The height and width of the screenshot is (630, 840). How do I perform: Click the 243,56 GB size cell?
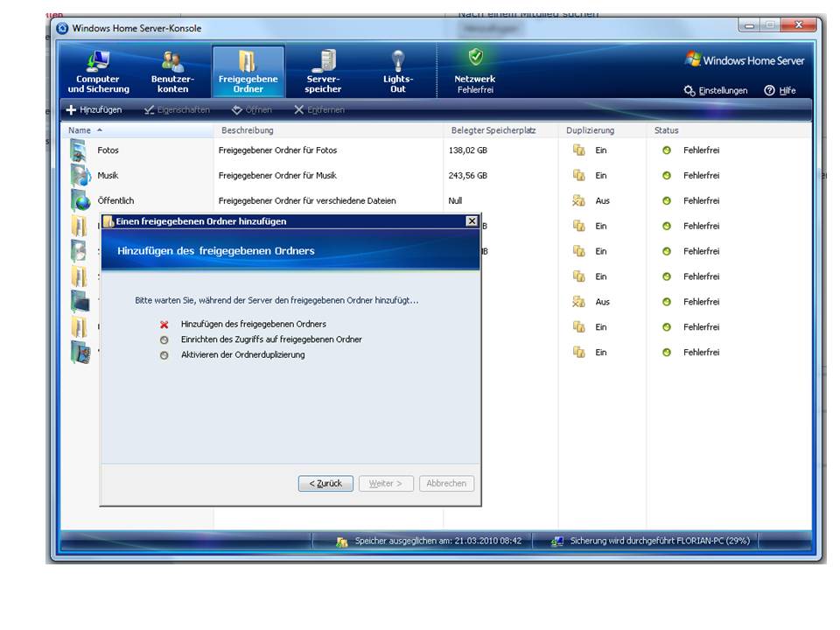tap(467, 176)
